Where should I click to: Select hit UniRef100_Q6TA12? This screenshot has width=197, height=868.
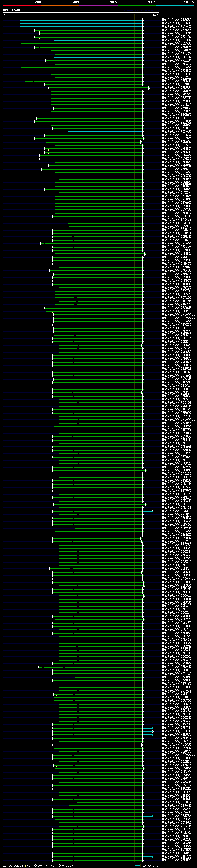coord(177,802)
